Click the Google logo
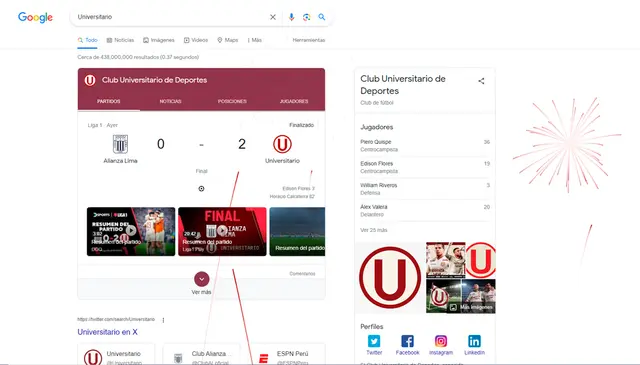 coord(35,17)
